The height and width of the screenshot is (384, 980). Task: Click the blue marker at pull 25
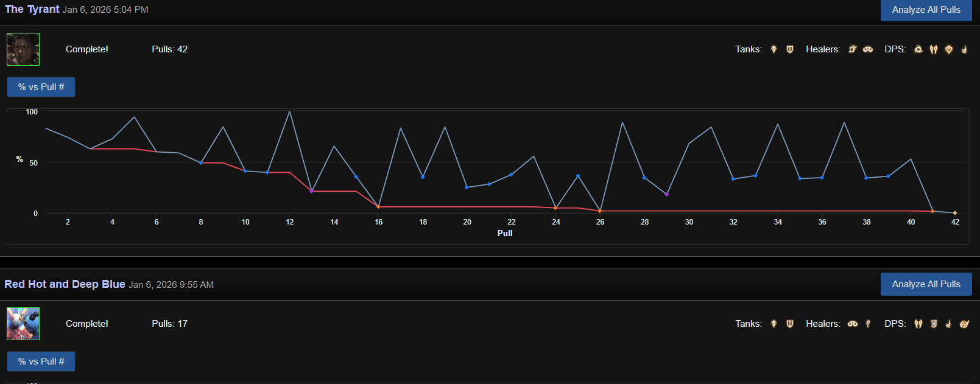[578, 176]
